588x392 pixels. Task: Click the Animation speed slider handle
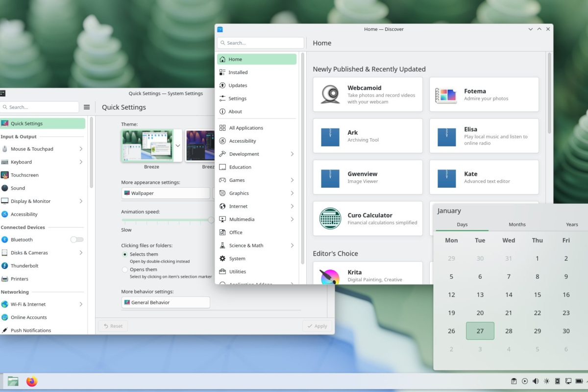tap(211, 220)
